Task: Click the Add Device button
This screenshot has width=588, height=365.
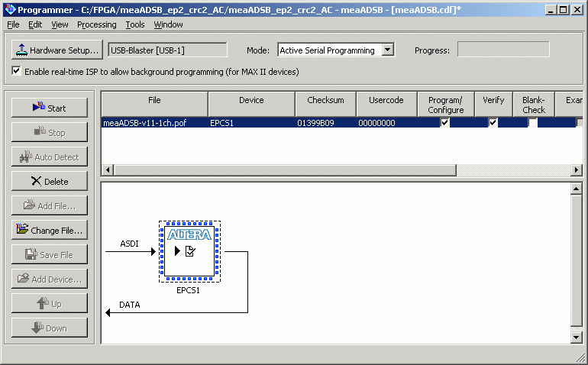Action: tap(50, 279)
